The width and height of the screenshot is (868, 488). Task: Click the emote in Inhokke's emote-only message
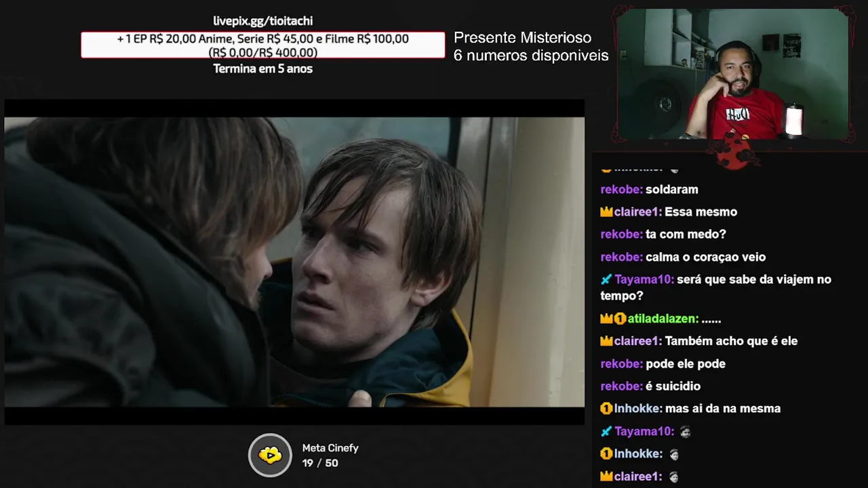tap(673, 454)
